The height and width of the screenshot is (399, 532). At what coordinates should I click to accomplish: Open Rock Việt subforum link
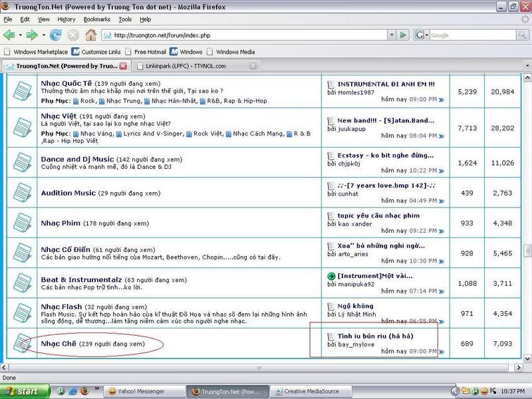tap(208, 134)
